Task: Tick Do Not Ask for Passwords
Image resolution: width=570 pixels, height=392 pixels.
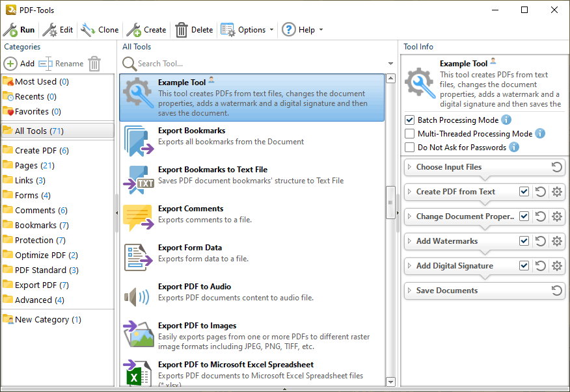Action: tap(410, 148)
